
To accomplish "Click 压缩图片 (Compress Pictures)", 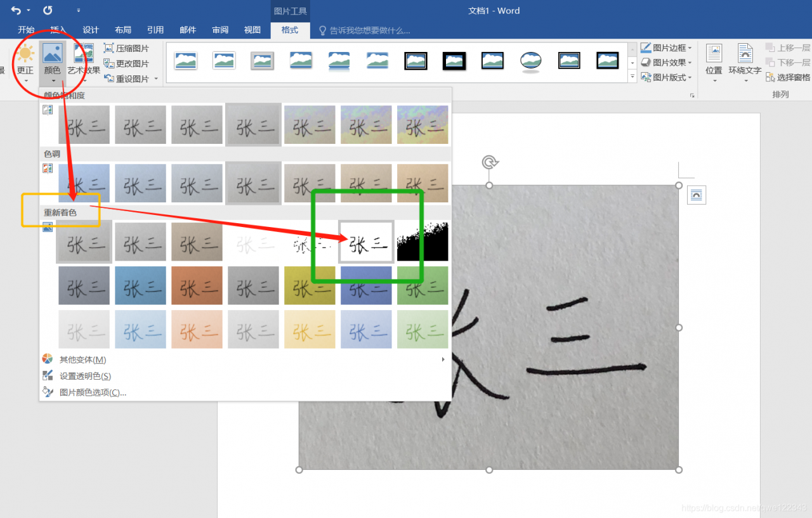I will point(126,49).
